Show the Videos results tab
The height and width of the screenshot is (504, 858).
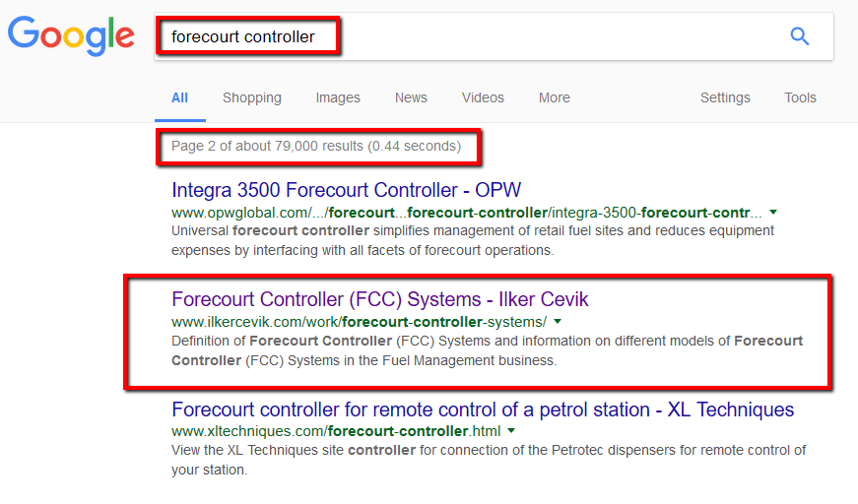tap(483, 97)
